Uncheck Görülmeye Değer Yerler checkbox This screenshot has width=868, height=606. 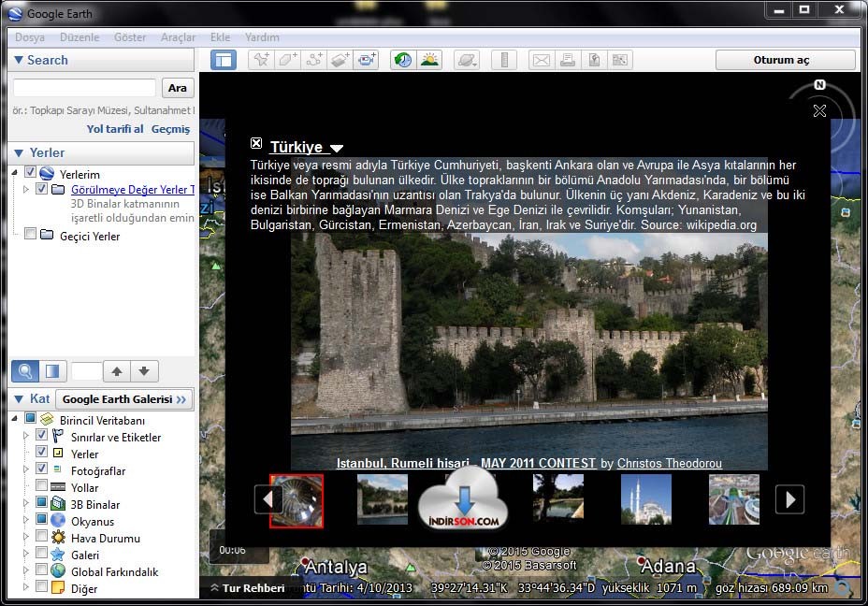click(41, 189)
